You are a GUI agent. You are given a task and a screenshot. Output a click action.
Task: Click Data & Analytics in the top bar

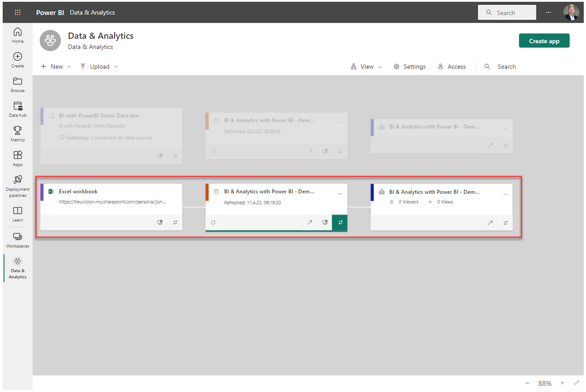(x=92, y=12)
